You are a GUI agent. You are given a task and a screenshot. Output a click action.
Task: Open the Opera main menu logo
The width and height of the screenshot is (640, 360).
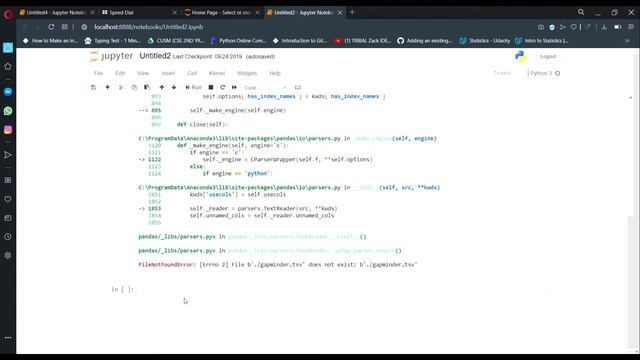[8, 15]
